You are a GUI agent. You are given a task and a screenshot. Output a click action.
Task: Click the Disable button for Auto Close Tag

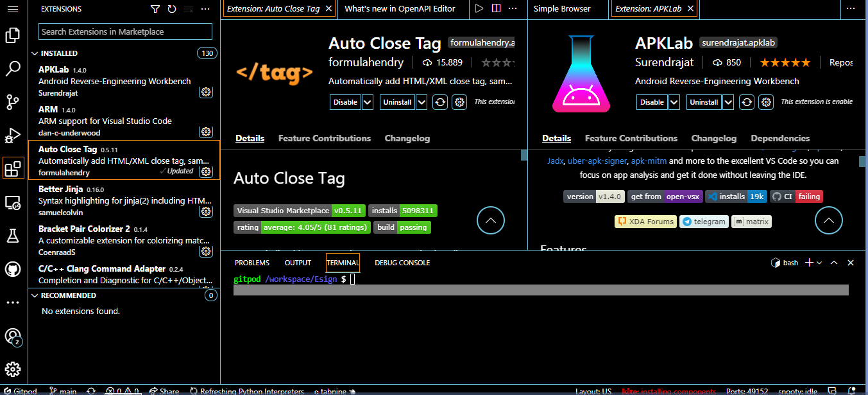[x=345, y=102]
